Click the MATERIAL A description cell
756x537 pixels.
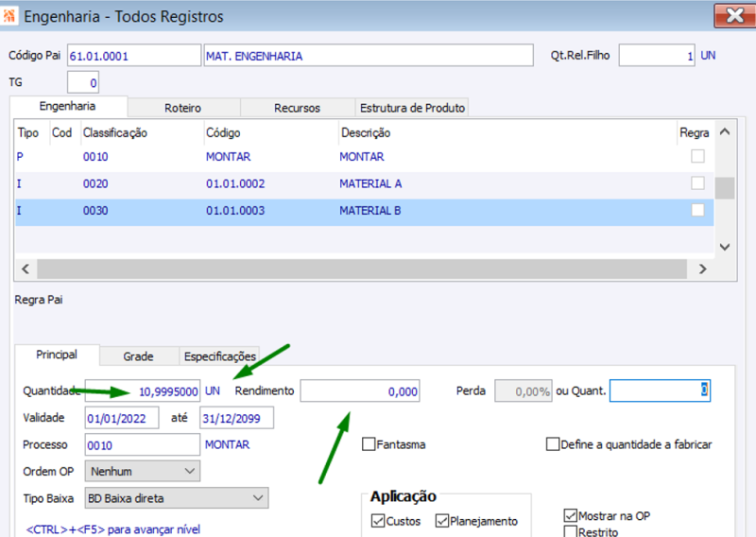(x=370, y=183)
